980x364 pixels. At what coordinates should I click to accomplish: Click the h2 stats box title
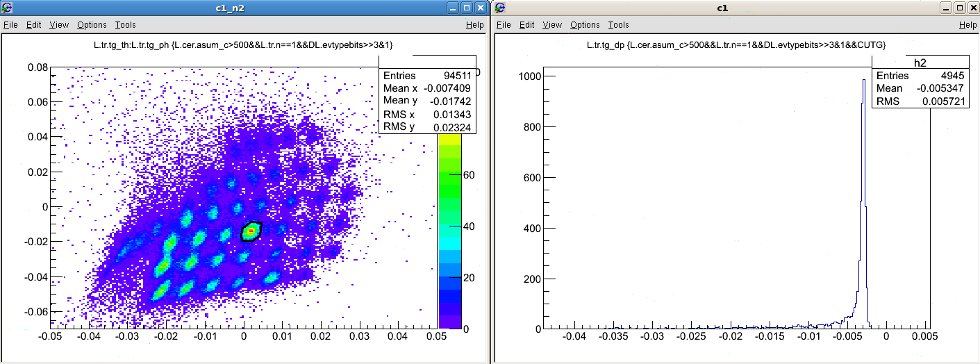[920, 63]
